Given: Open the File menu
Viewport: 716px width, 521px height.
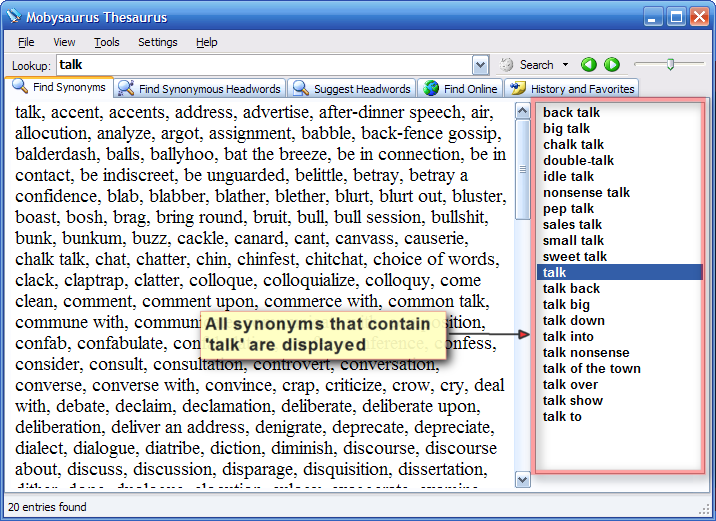Looking at the screenshot, I should [x=26, y=42].
